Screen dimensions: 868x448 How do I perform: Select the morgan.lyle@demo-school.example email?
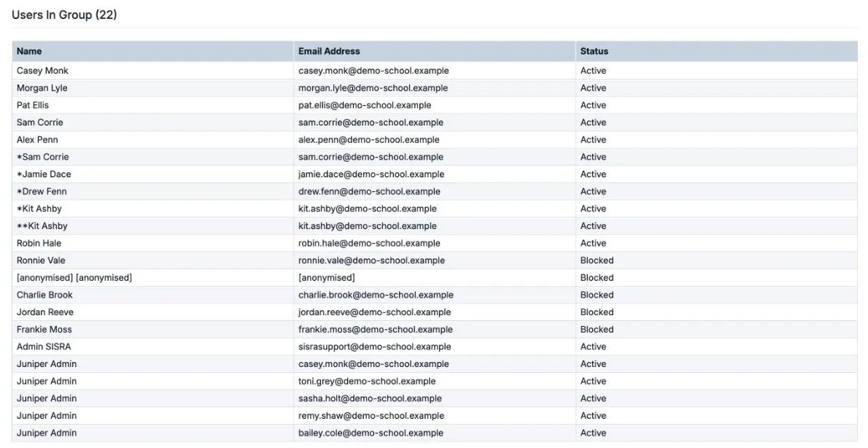click(373, 88)
